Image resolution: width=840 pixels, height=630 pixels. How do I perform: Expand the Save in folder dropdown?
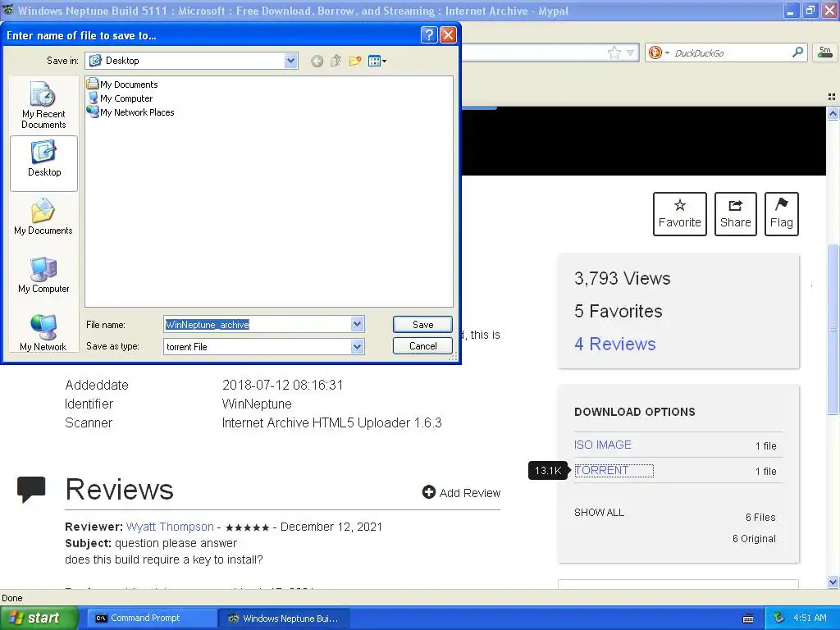point(291,61)
